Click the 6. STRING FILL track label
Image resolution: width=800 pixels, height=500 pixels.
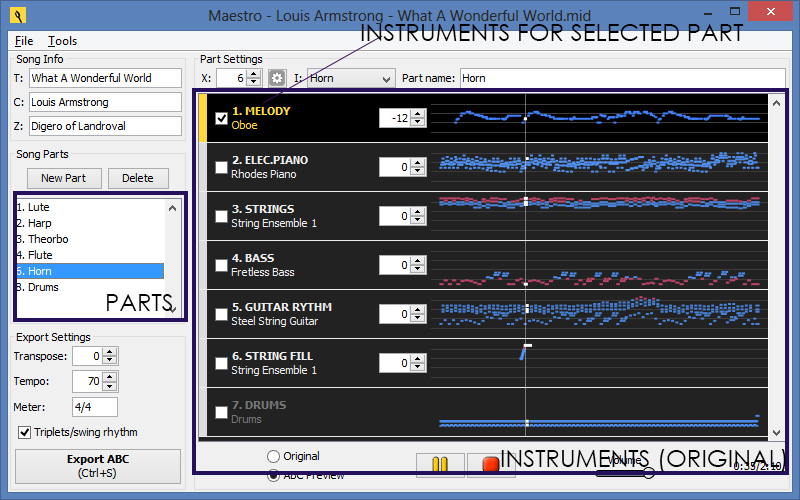coord(274,363)
